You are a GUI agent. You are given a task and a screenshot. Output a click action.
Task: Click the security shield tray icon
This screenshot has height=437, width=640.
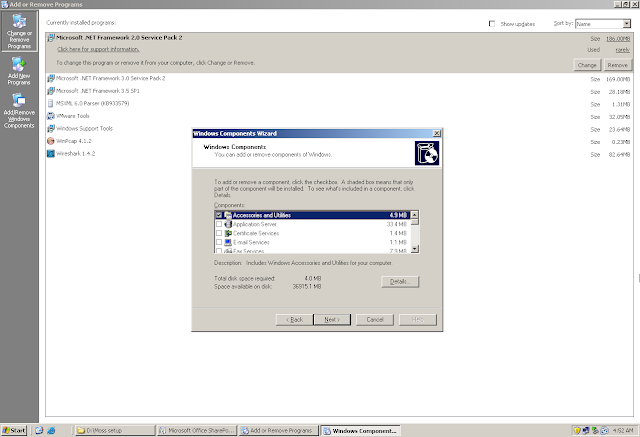coord(577,430)
